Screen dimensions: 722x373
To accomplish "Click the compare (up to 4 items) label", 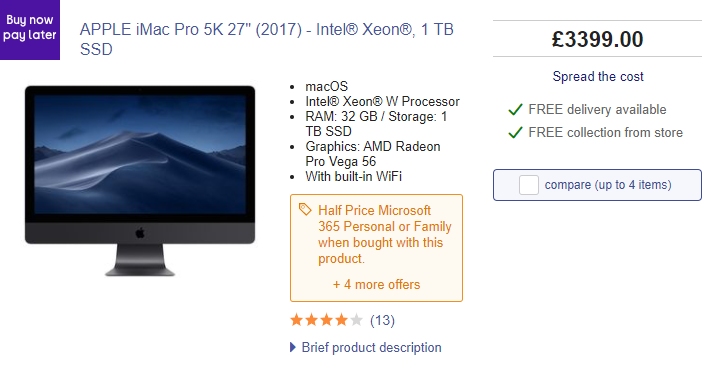I will (x=608, y=185).
